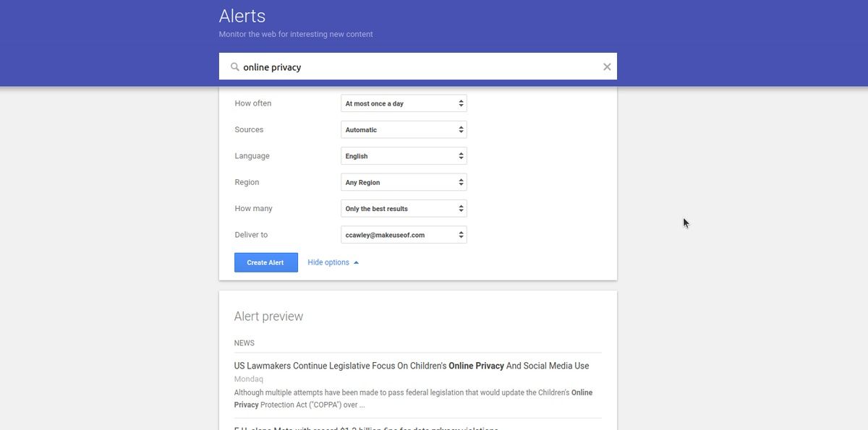The width and height of the screenshot is (868, 430).
Task: Click the Hide options collapse arrow icon
Action: coord(356,263)
